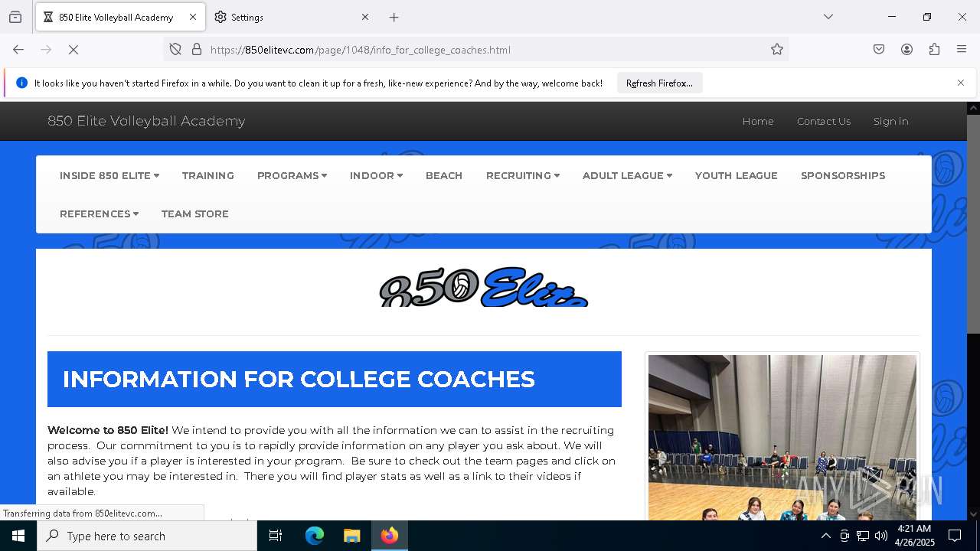The width and height of the screenshot is (980, 551).
Task: Expand the References dropdown
Action: pos(99,214)
